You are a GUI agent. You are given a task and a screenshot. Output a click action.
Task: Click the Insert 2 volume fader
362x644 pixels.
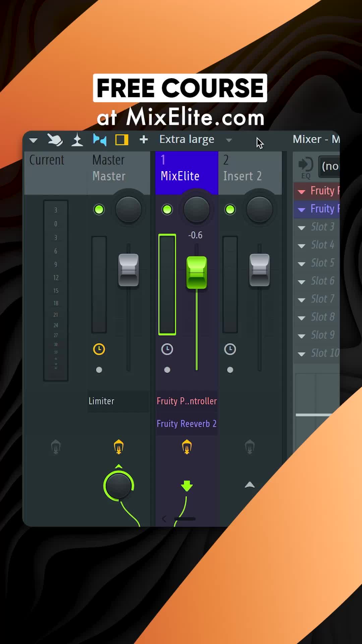pyautogui.click(x=259, y=270)
